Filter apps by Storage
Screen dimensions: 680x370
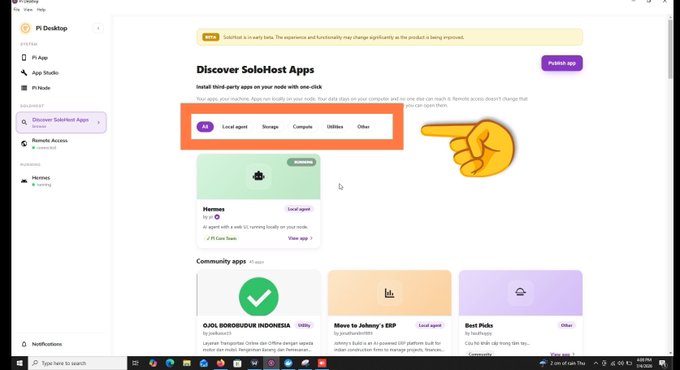270,127
